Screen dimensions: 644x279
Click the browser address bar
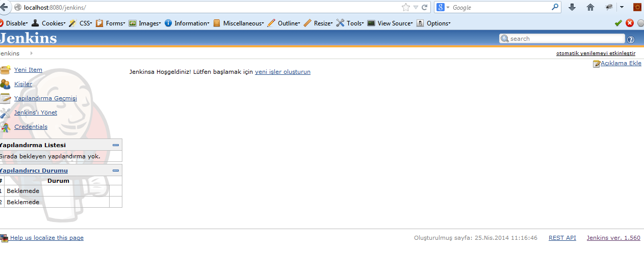[x=212, y=7]
